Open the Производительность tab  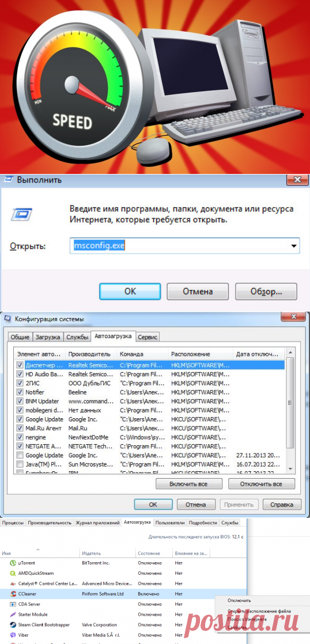click(50, 523)
